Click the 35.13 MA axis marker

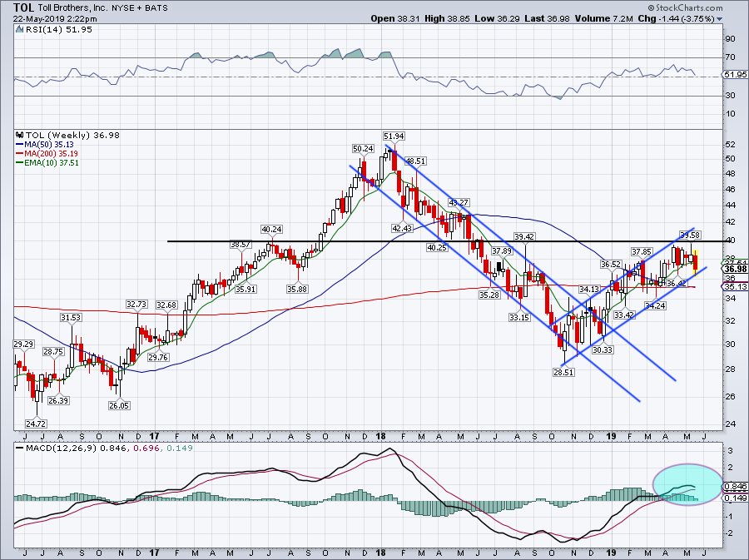[735, 286]
